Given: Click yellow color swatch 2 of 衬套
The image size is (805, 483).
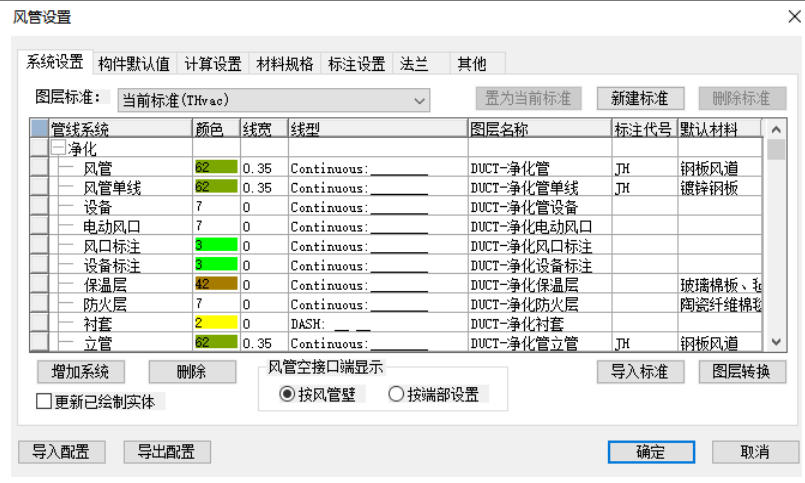Looking at the screenshot, I should [216, 323].
